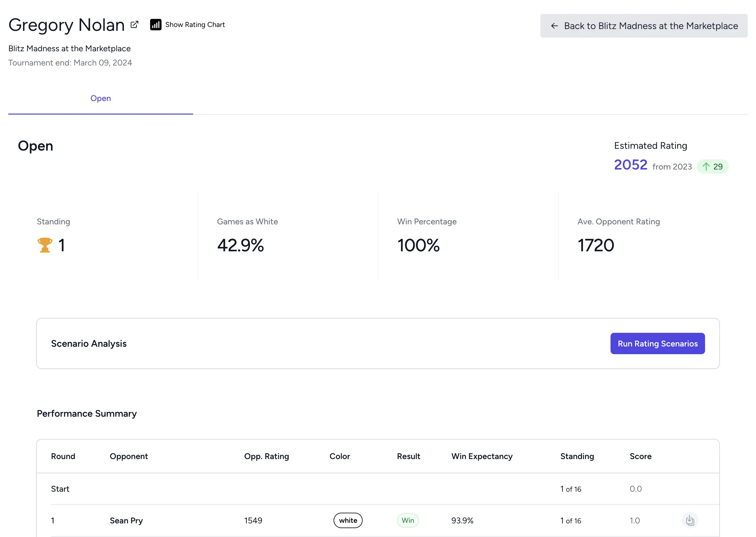Click the Games as White value 42.9%
Viewport: 756px width, 537px height.
pos(240,245)
